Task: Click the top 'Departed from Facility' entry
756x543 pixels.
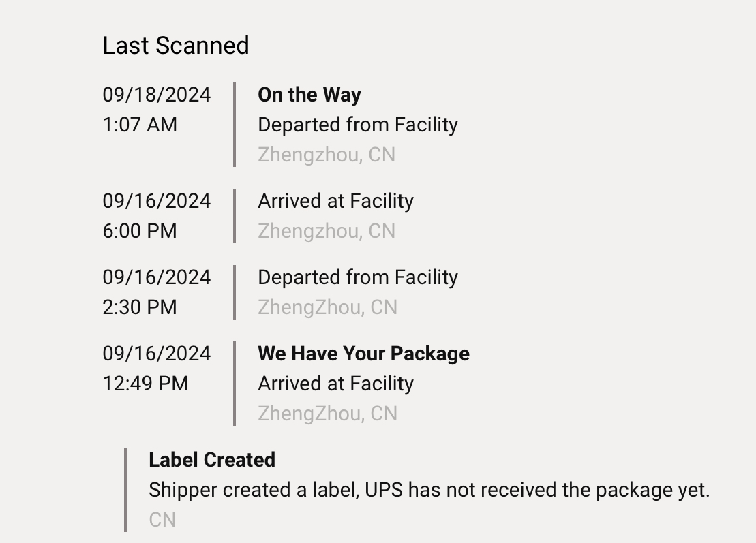Action: [x=357, y=125]
